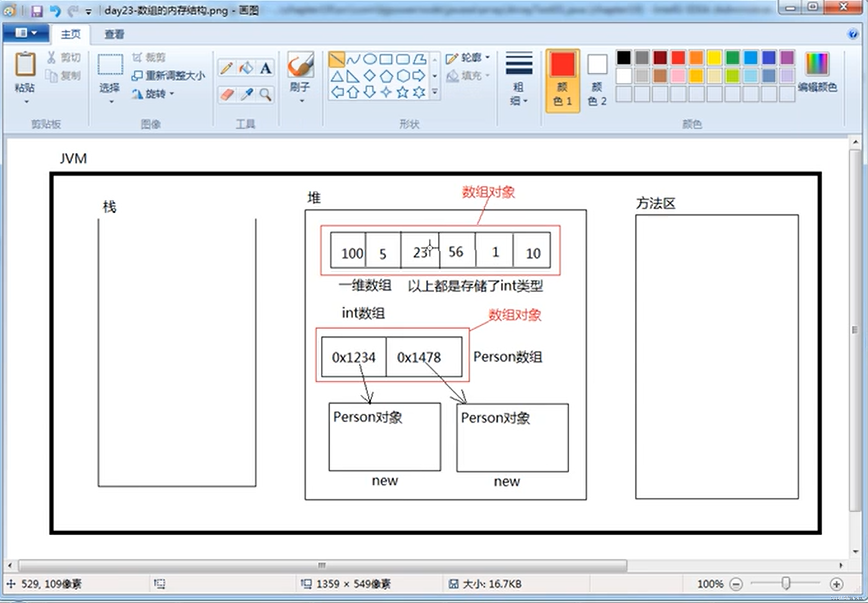Pick the Right arrow shape

(419, 76)
